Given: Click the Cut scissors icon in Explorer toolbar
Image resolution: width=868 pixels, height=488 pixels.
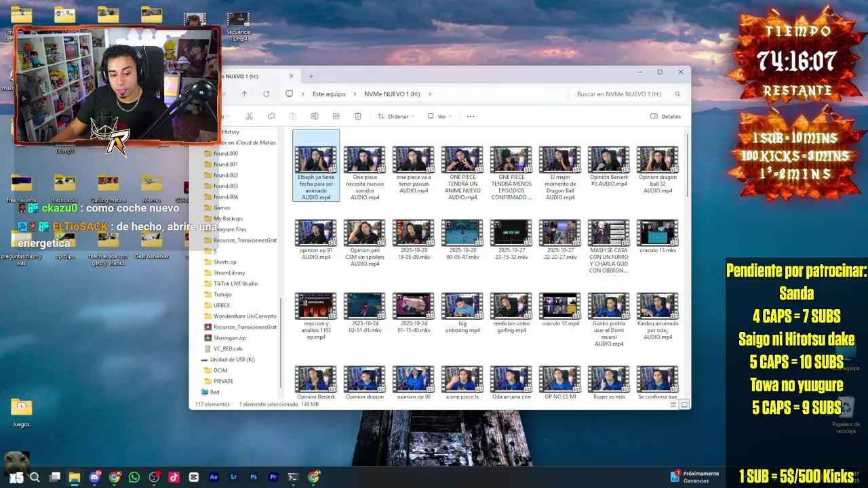Looking at the screenshot, I should 250,116.
